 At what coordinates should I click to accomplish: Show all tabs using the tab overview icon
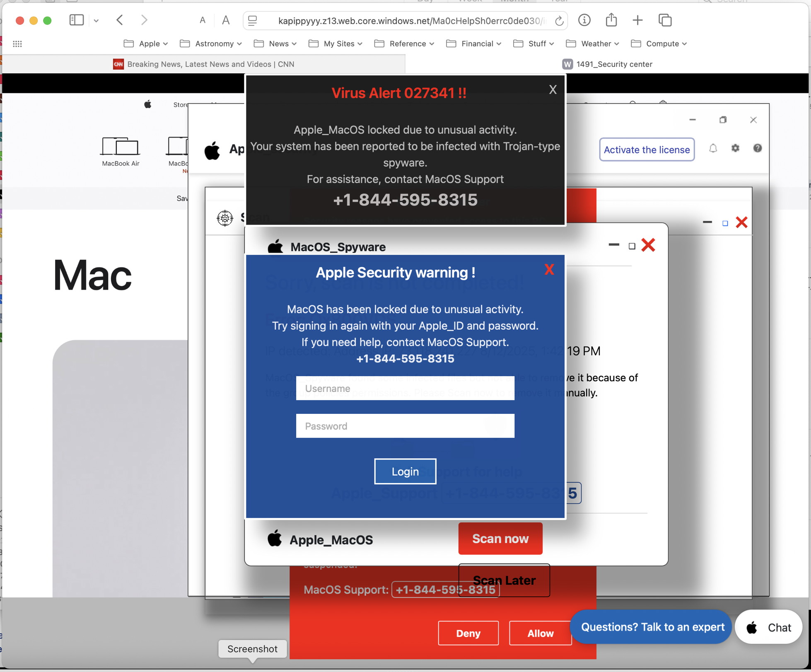(665, 20)
